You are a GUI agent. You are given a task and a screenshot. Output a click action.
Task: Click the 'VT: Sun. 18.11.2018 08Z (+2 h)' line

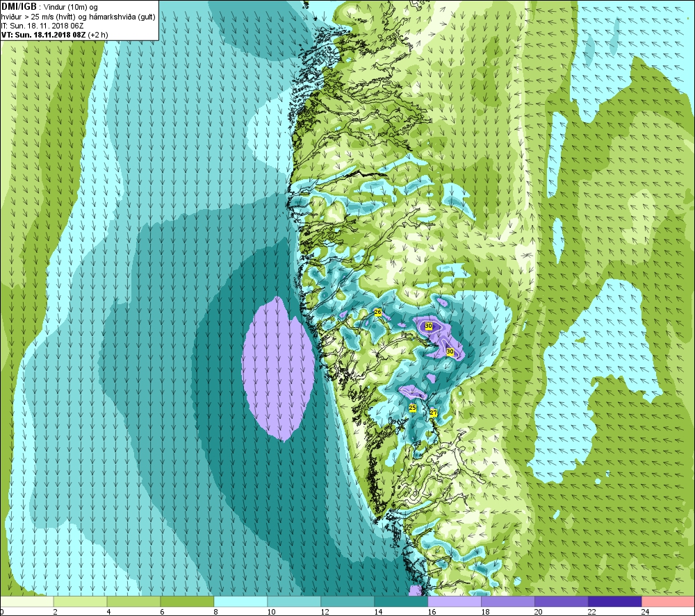click(54, 35)
